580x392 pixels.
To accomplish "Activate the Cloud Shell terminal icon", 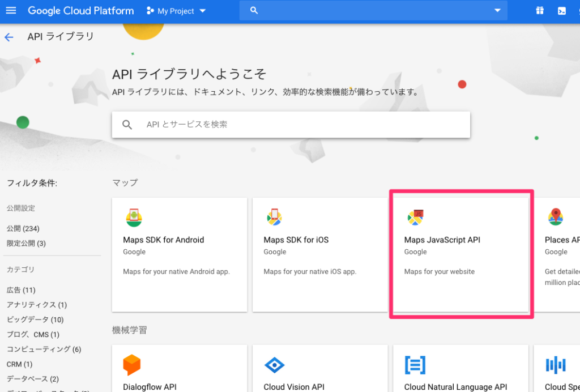I will pyautogui.click(x=561, y=11).
